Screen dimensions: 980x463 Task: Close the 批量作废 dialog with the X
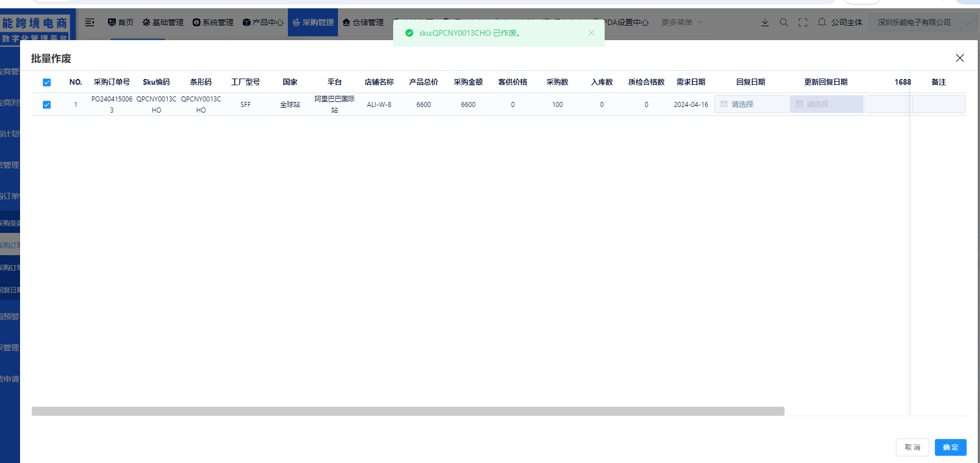(x=960, y=58)
